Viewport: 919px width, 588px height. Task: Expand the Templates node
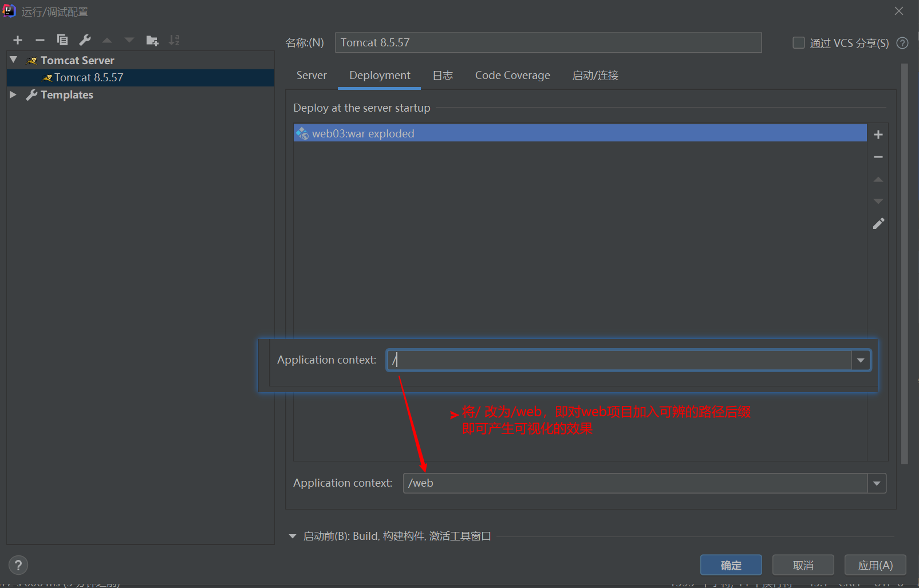tap(13, 94)
